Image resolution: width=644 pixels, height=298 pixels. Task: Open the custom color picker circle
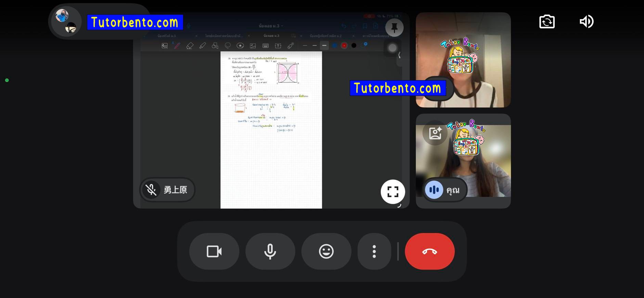pos(365,45)
